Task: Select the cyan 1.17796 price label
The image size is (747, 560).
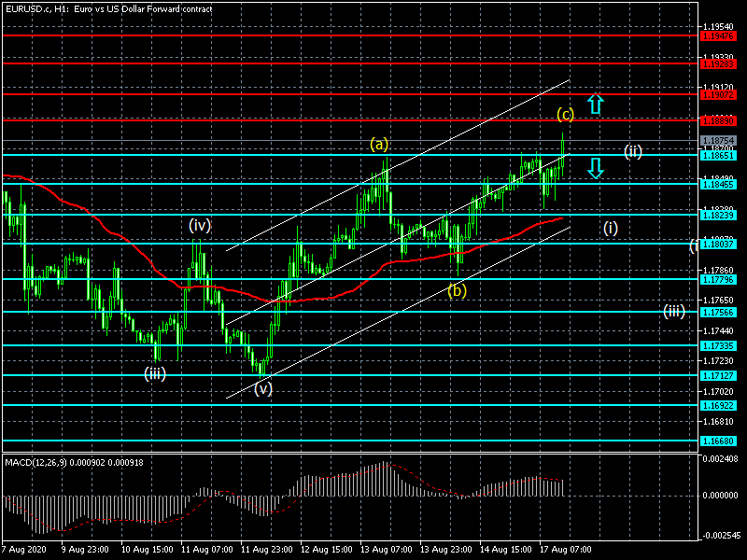Action: click(x=718, y=279)
